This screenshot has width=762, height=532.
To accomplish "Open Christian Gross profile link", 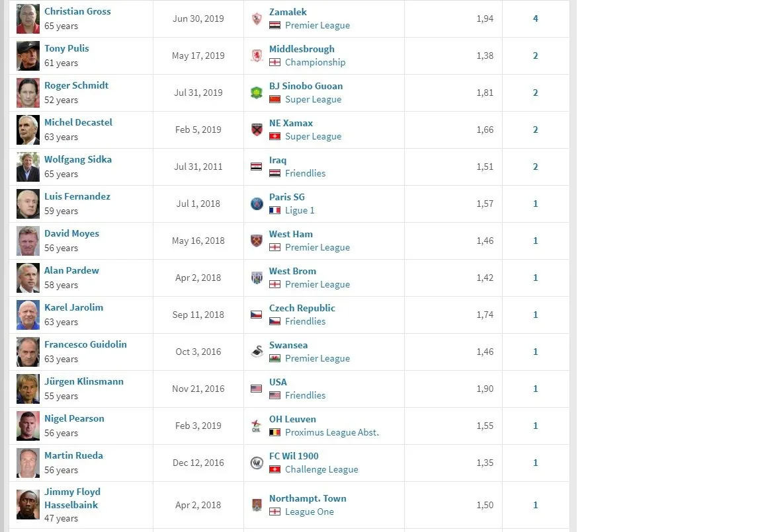I will tap(77, 11).
